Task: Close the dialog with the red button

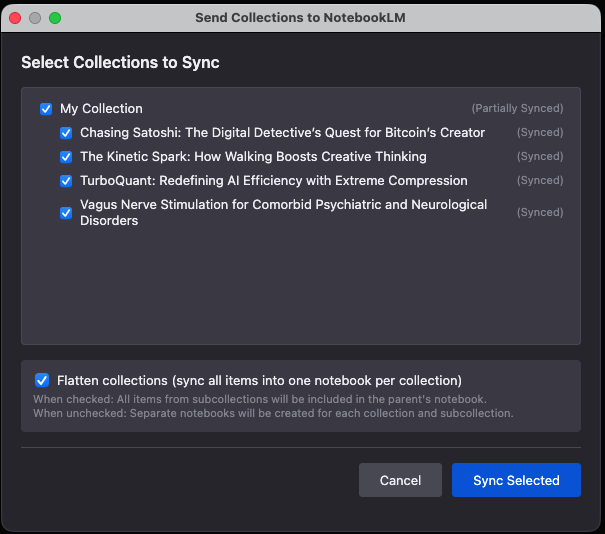Action: click(x=15, y=18)
